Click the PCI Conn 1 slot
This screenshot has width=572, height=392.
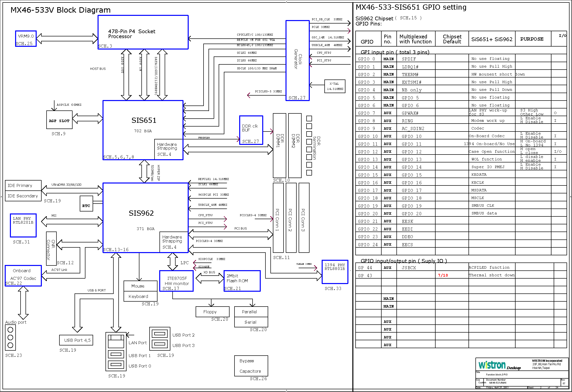pos(278,218)
